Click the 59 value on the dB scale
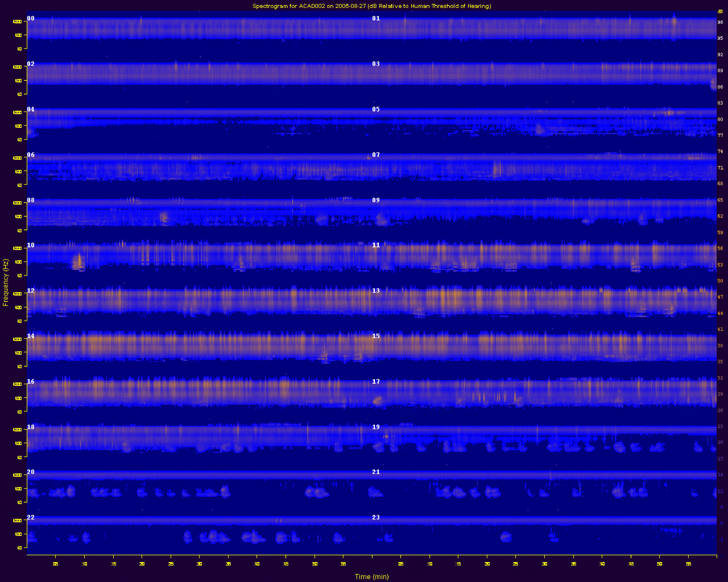 coord(720,232)
